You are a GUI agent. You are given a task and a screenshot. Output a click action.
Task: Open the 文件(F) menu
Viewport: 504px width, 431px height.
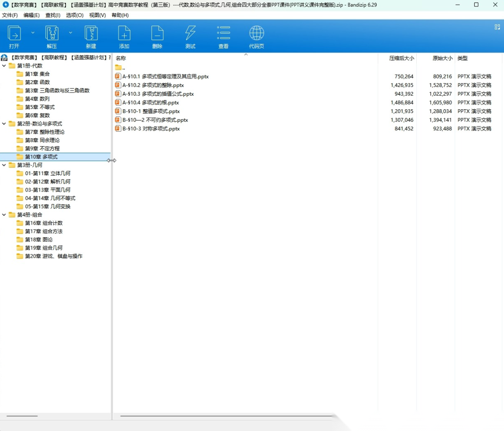(10, 15)
